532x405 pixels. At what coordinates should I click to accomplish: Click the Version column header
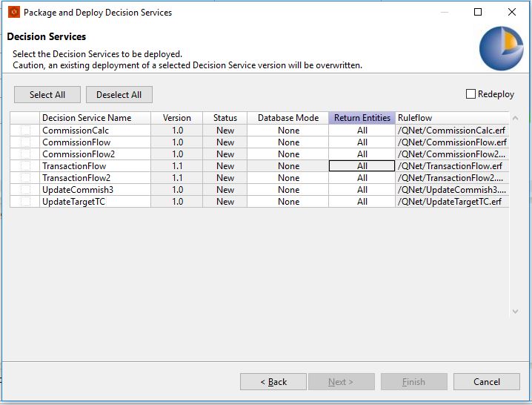177,118
